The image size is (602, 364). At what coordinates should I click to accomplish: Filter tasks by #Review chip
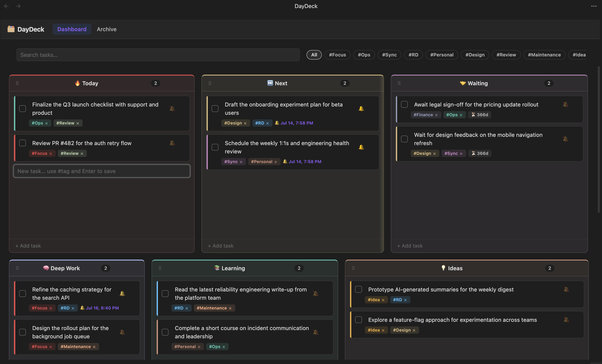click(x=506, y=55)
